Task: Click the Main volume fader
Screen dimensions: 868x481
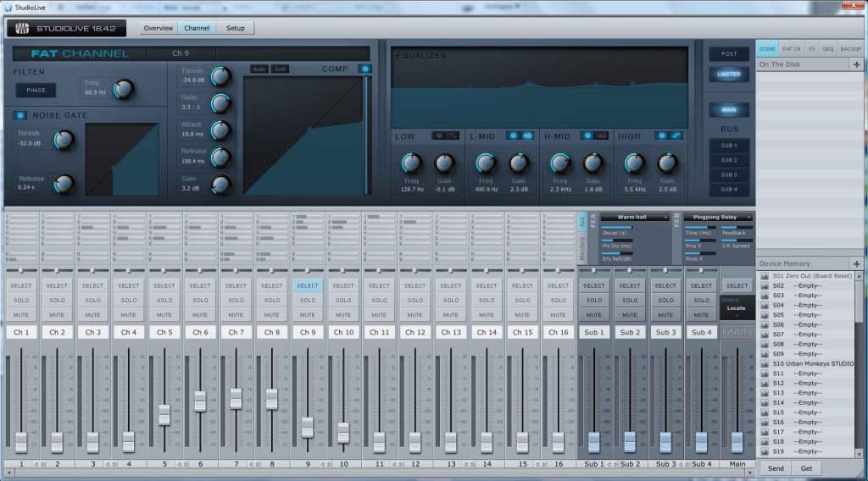Action: point(737,442)
